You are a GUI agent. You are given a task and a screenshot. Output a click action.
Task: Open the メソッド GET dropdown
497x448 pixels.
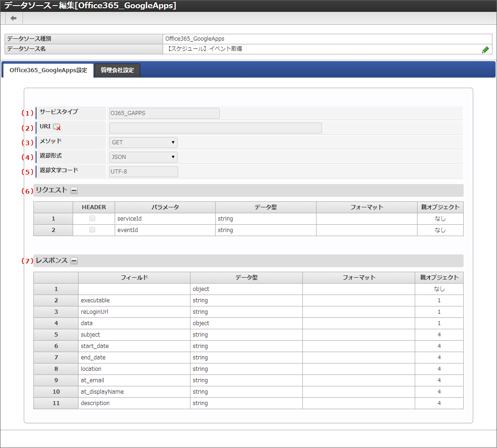(x=143, y=142)
